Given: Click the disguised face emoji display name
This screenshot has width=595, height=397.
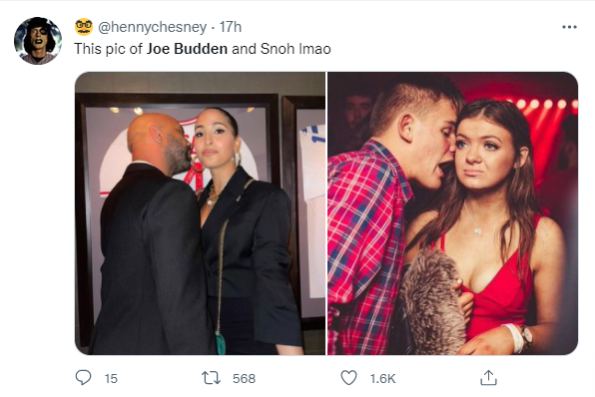Looking at the screenshot, I should (x=84, y=27).
